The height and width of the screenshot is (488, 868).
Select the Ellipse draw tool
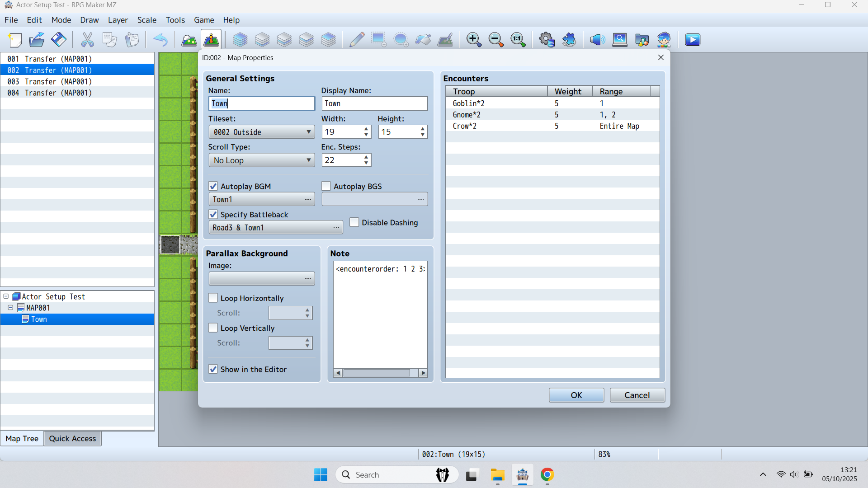click(401, 40)
